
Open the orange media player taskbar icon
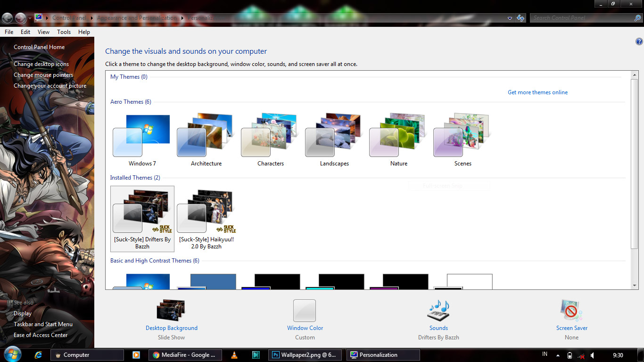pos(136,355)
